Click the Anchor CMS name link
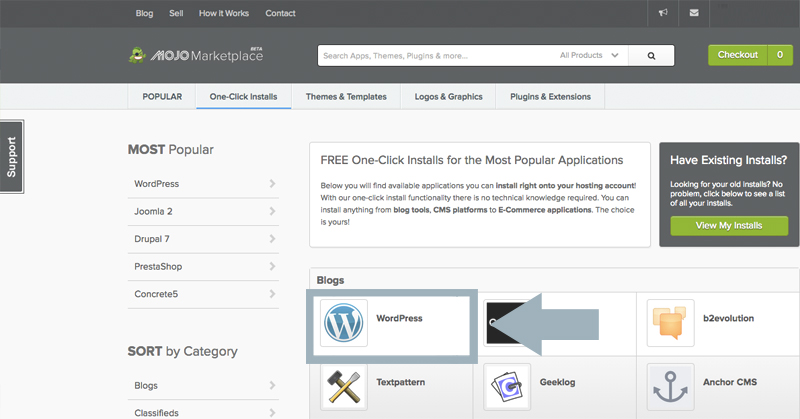Screen dimensions: 800x419 730,382
